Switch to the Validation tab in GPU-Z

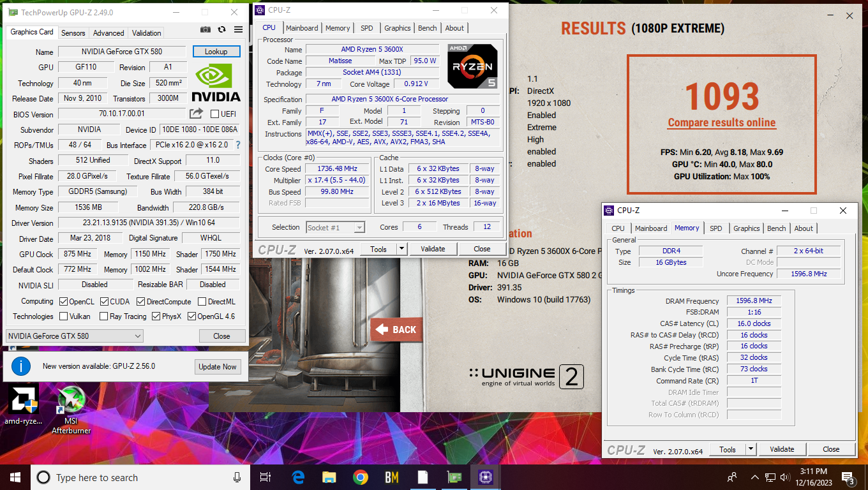(x=147, y=33)
